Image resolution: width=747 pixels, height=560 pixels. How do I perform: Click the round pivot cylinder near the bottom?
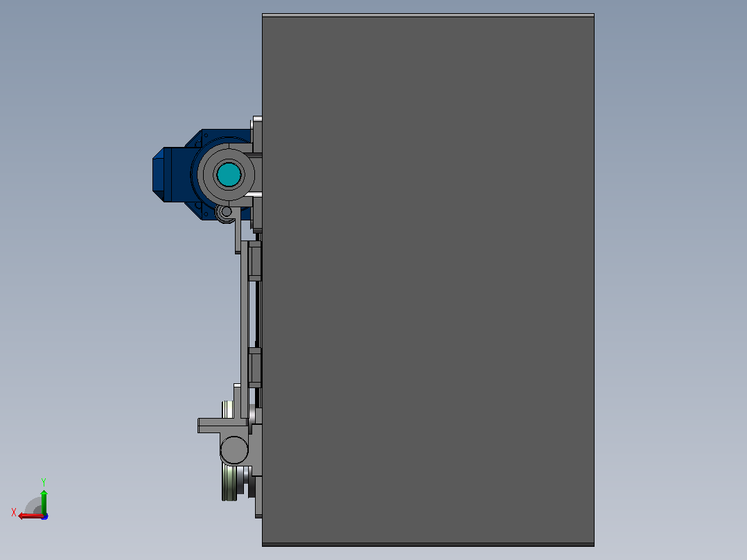(234, 450)
